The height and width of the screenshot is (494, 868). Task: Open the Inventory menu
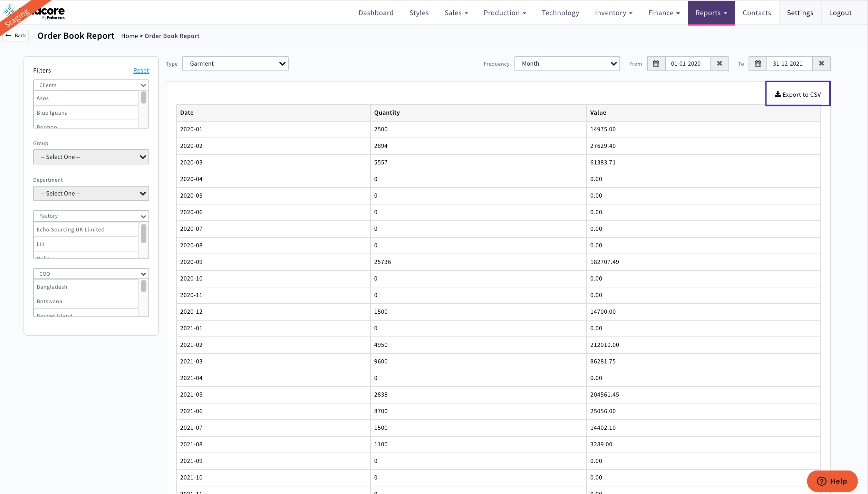[613, 12]
